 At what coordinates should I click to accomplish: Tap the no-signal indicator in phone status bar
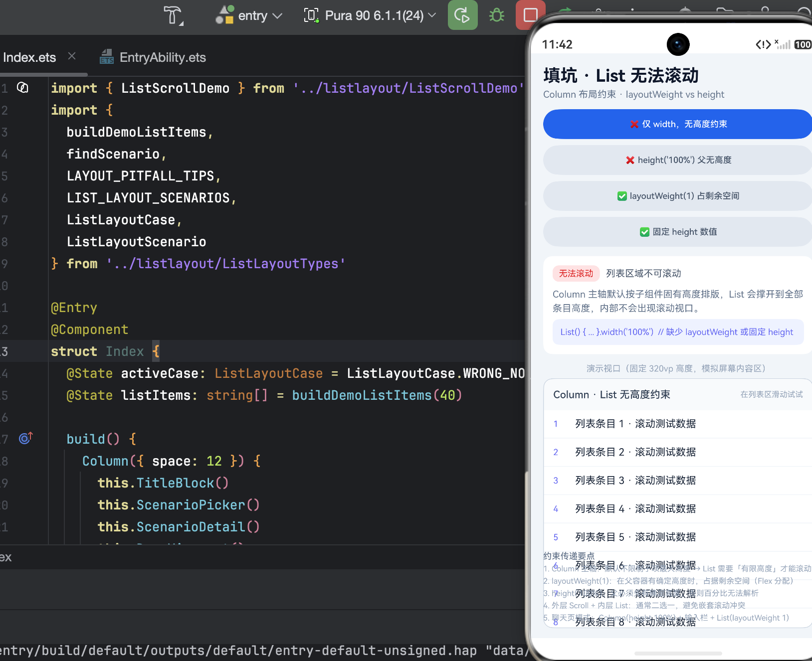(x=783, y=44)
